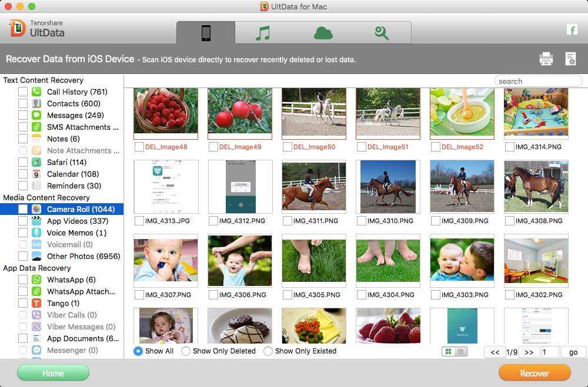Click the Reminders list icon

(36, 186)
